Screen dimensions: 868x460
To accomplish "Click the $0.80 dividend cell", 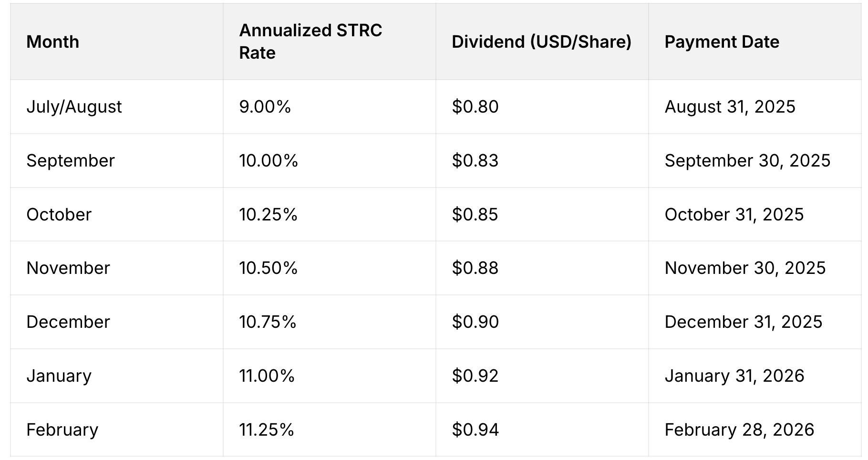I will click(x=475, y=106).
